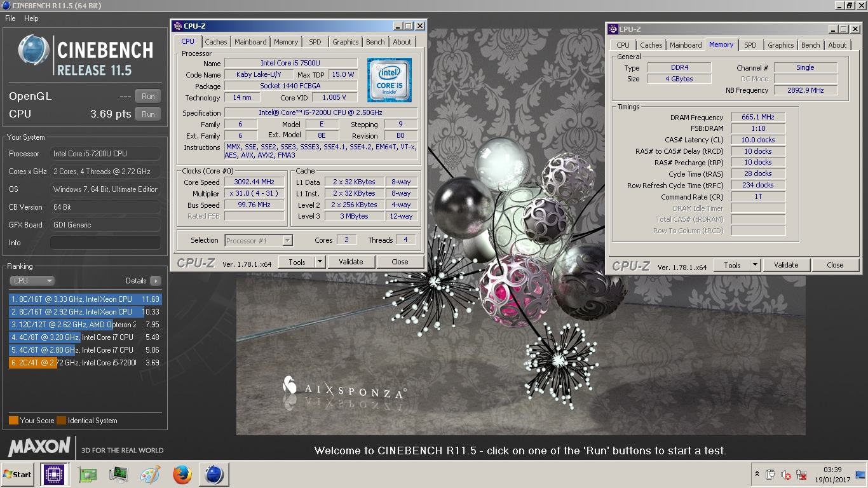Click Validate in the left CPU-Z window
This screenshot has height=488, width=868.
pyautogui.click(x=351, y=262)
